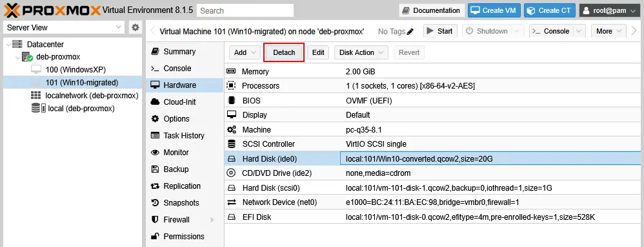Click the Datacenter server icon
The width and height of the screenshot is (644, 247).
click(17, 44)
